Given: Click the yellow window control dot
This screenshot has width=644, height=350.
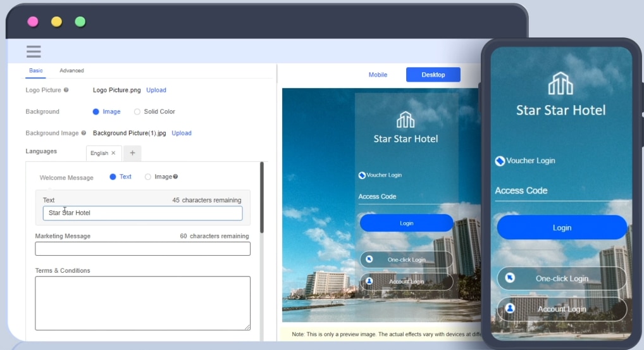Looking at the screenshot, I should (x=57, y=22).
